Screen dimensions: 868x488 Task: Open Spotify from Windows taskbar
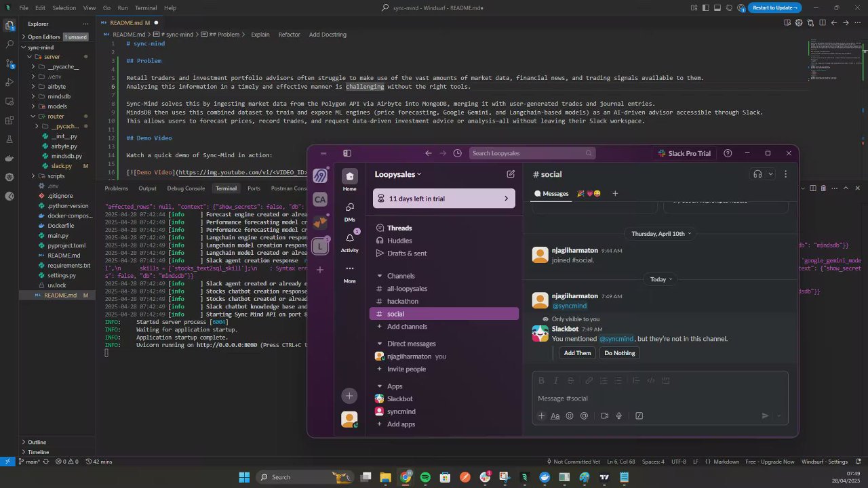[425, 477]
